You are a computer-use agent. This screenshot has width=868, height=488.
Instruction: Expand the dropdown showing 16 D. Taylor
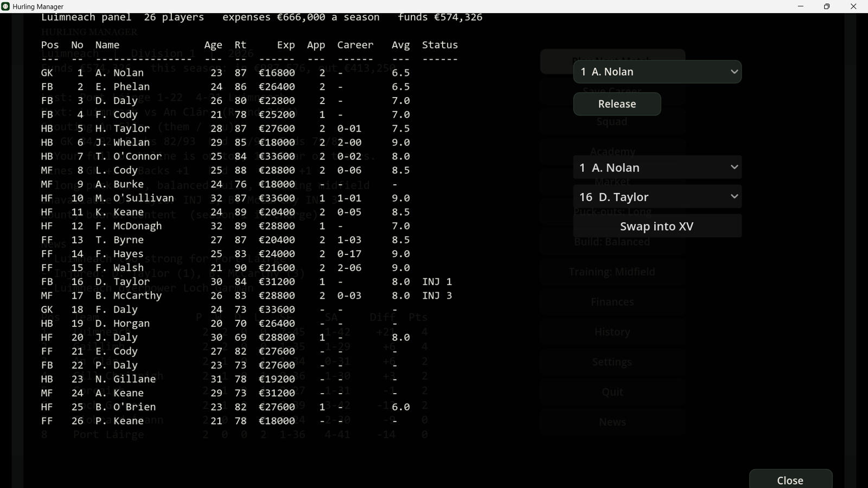tap(657, 197)
